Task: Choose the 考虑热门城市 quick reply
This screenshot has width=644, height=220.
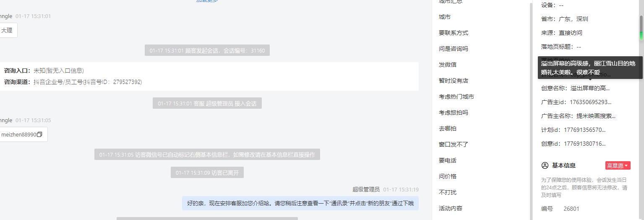Action: (x=456, y=97)
